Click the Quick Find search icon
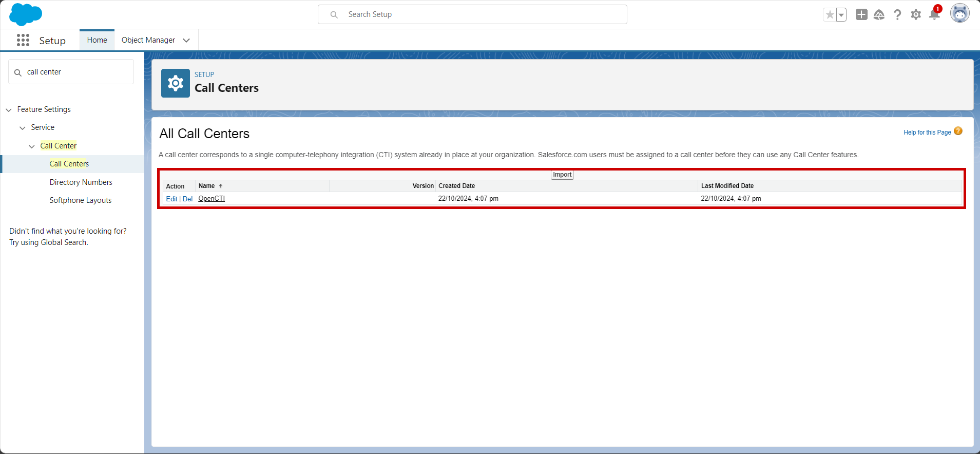The width and height of the screenshot is (980, 454). tap(18, 72)
